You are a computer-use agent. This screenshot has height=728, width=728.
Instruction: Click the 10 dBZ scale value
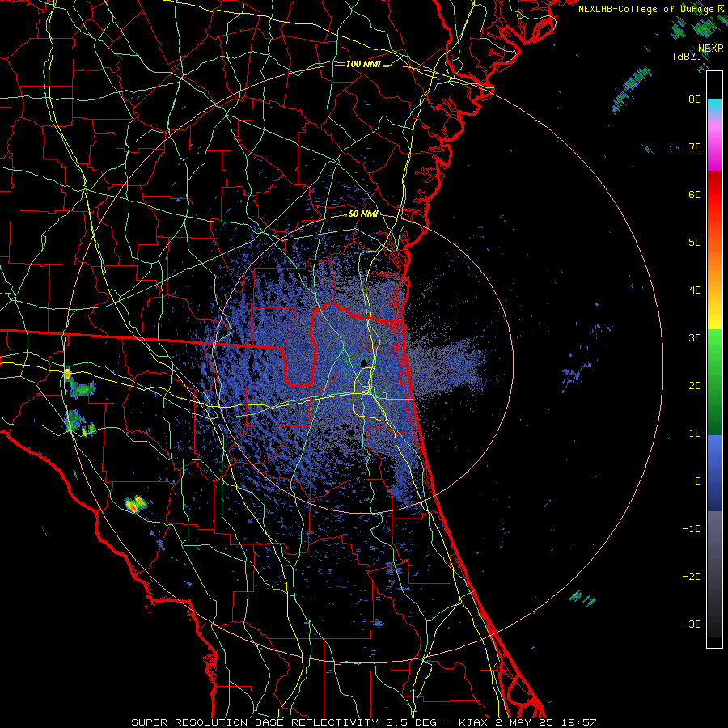click(695, 434)
